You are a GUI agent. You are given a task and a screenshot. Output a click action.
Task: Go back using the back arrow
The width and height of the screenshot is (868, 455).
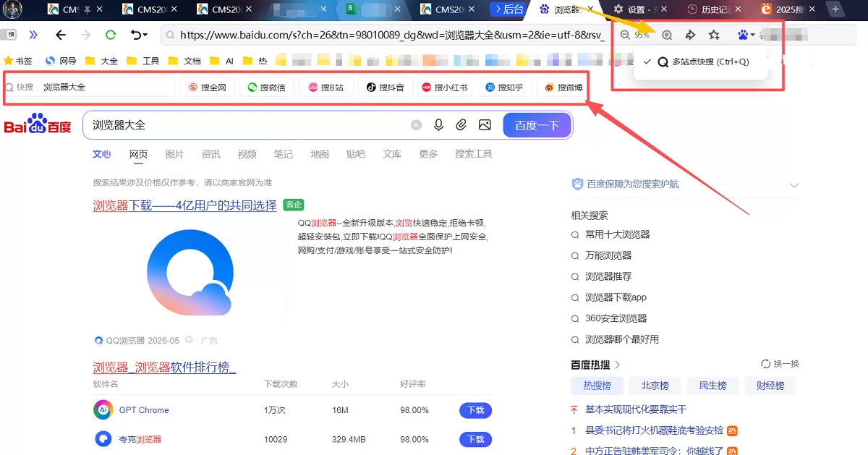coord(61,35)
